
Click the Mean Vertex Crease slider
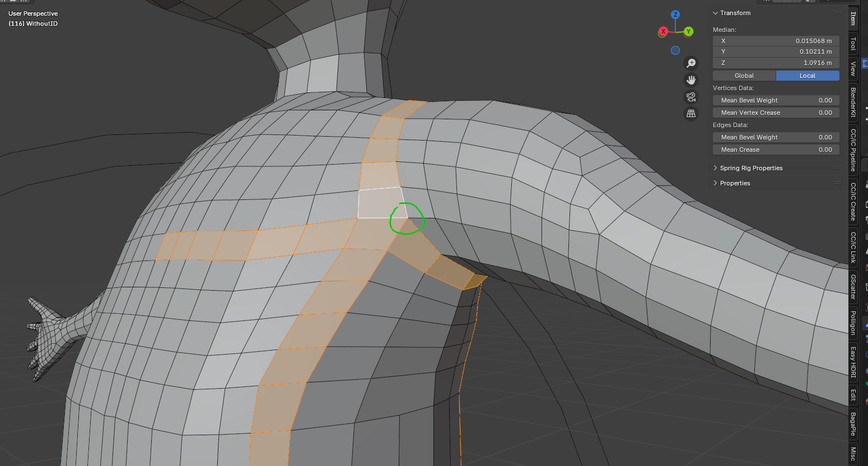point(776,113)
